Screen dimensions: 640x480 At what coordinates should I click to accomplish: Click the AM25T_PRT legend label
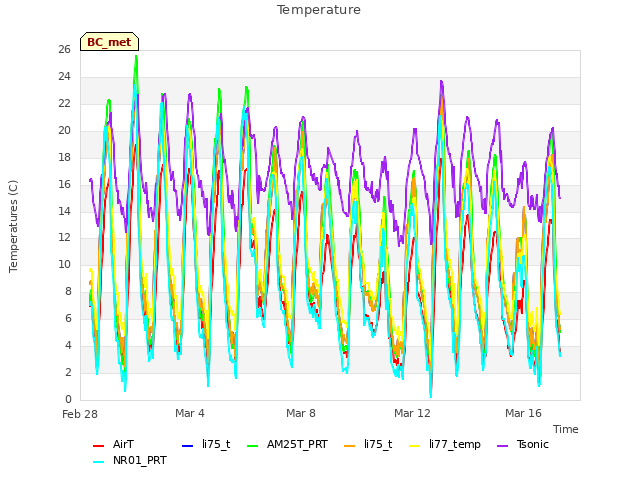click(x=297, y=444)
